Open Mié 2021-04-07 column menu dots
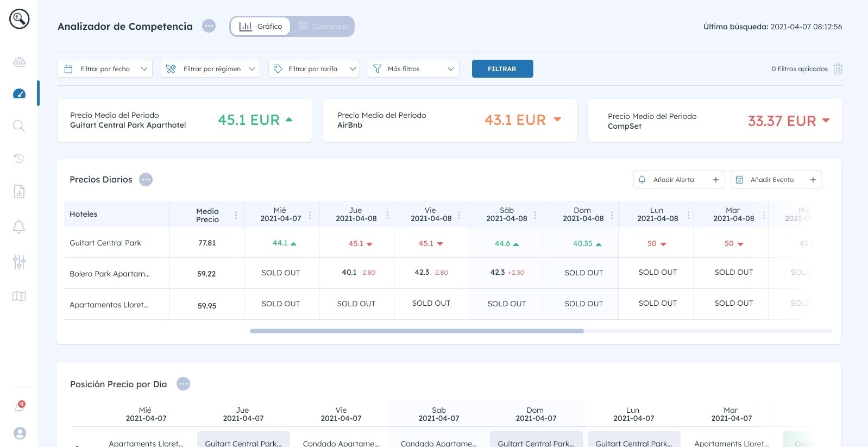The image size is (868, 447). [310, 215]
